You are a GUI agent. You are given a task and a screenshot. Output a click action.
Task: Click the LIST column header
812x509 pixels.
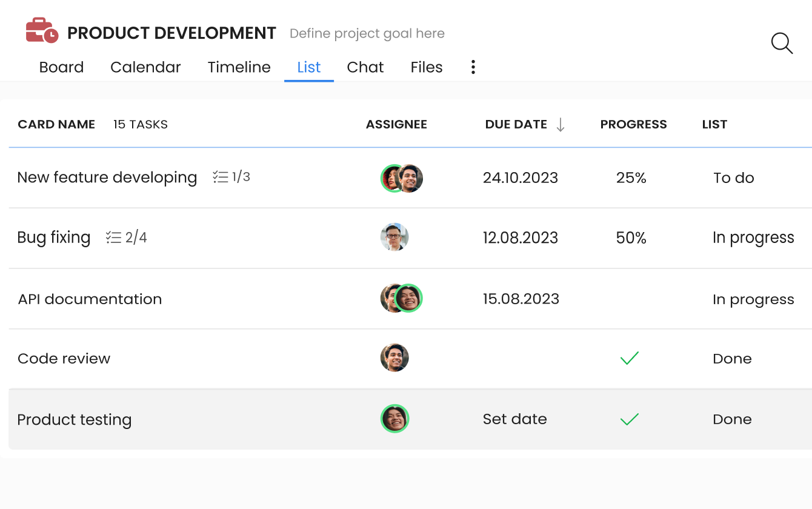pos(714,124)
